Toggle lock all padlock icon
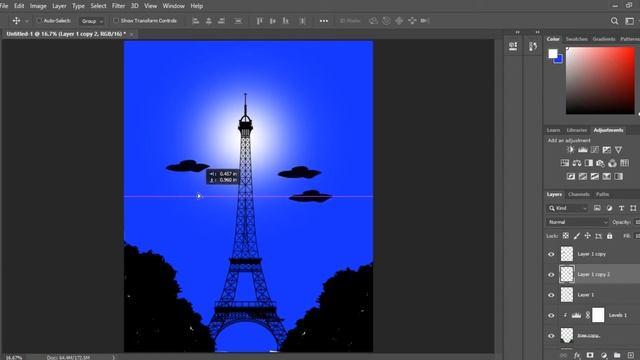Image resolution: width=640 pixels, height=360 pixels. (x=609, y=236)
